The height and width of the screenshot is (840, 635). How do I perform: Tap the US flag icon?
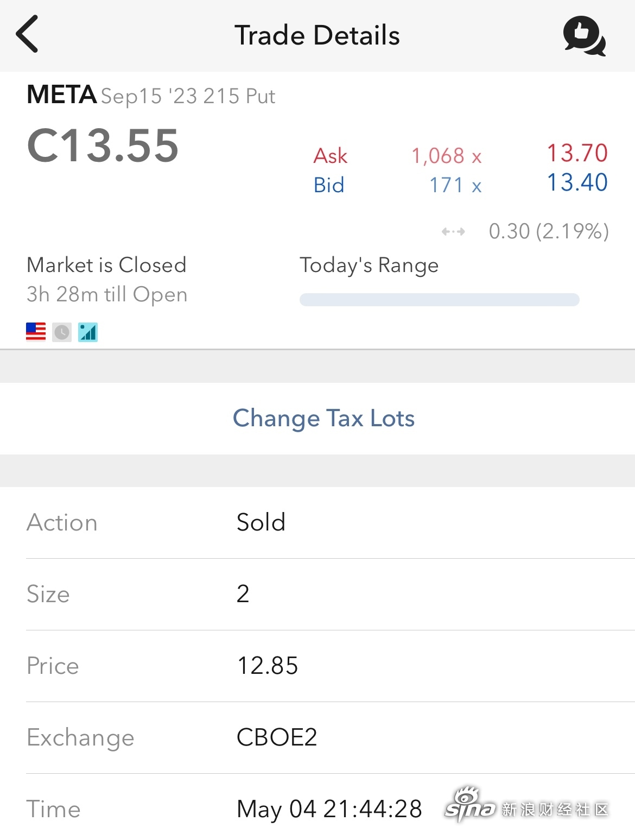[x=36, y=332]
